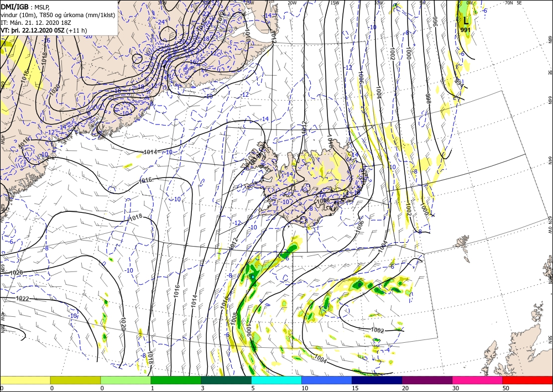
Task: Click the 'L' low pressure marker
Action: 466,22
